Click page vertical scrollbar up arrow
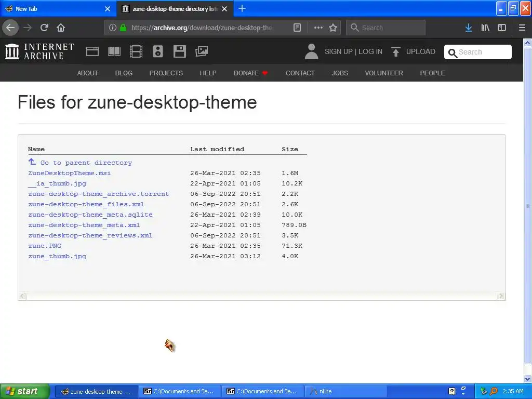Screen dimensions: 532x399 pos(527,43)
